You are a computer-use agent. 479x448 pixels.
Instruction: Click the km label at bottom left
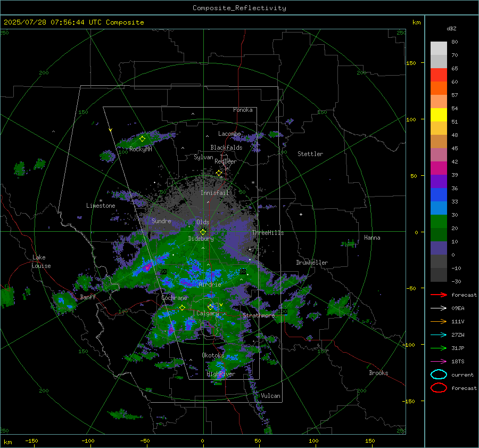point(8,442)
